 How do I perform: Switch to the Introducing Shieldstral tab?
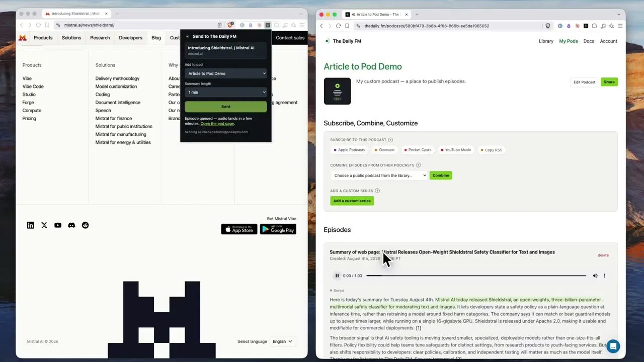point(76,14)
